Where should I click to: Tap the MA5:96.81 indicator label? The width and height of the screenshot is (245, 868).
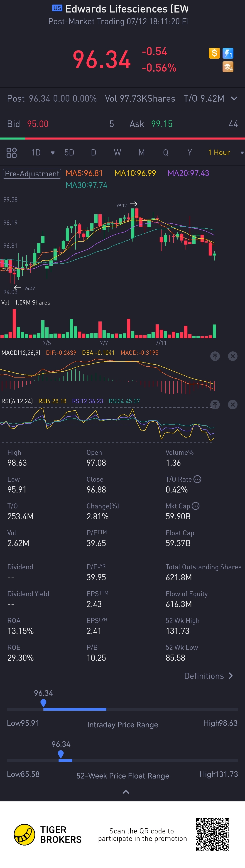tap(84, 173)
